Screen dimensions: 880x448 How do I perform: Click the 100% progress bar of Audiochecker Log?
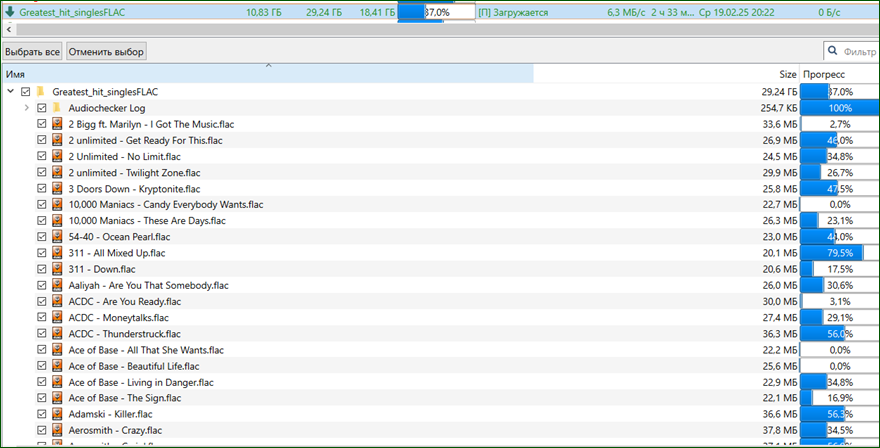(839, 108)
